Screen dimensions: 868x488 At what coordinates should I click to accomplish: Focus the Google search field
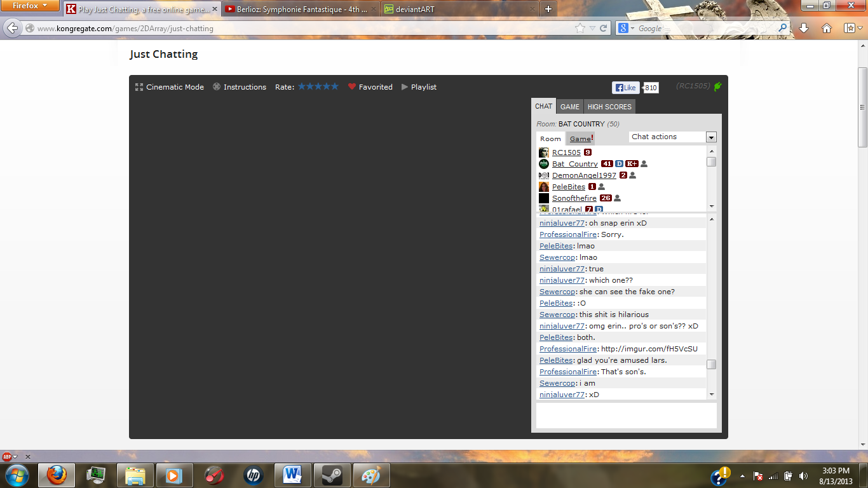pyautogui.click(x=707, y=28)
